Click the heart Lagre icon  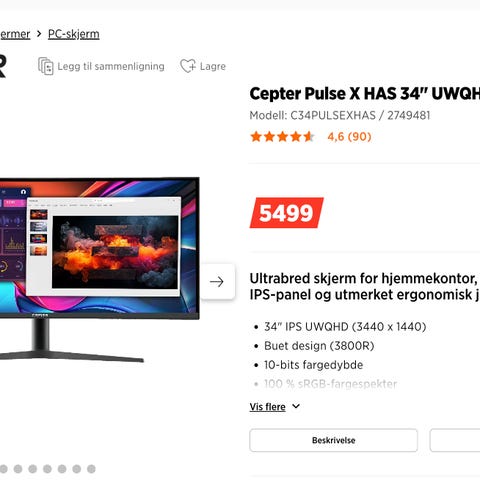coord(188,66)
